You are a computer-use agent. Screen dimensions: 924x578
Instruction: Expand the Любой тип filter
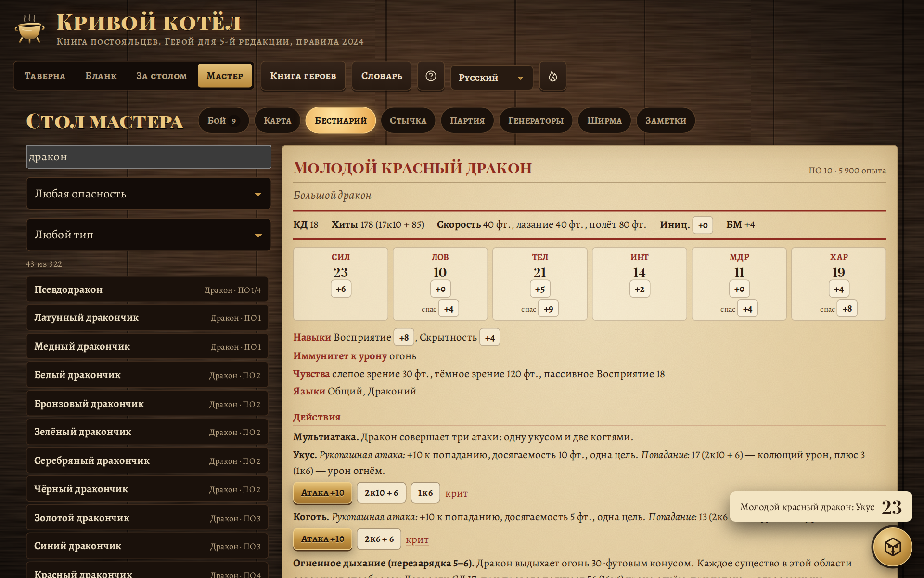pyautogui.click(x=148, y=235)
